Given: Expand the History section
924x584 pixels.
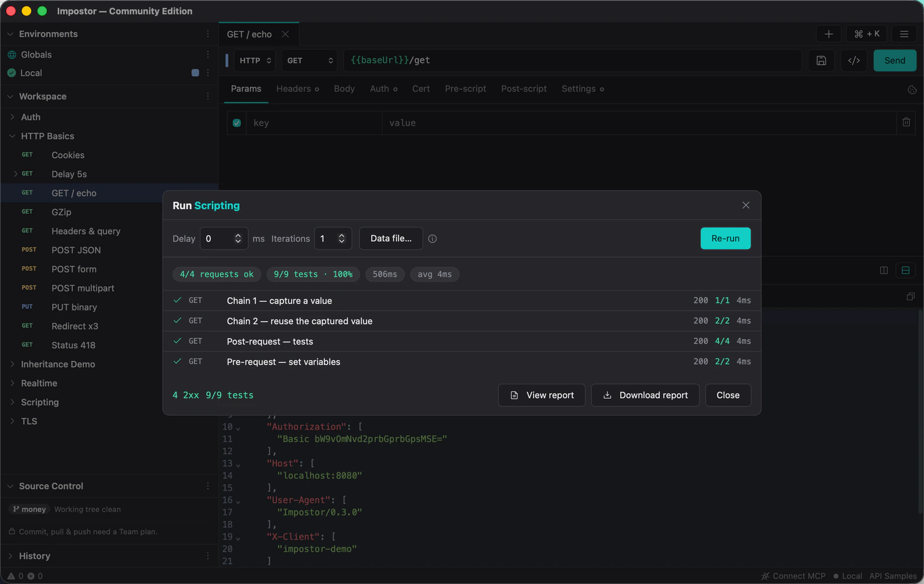Looking at the screenshot, I should pyautogui.click(x=10, y=556).
